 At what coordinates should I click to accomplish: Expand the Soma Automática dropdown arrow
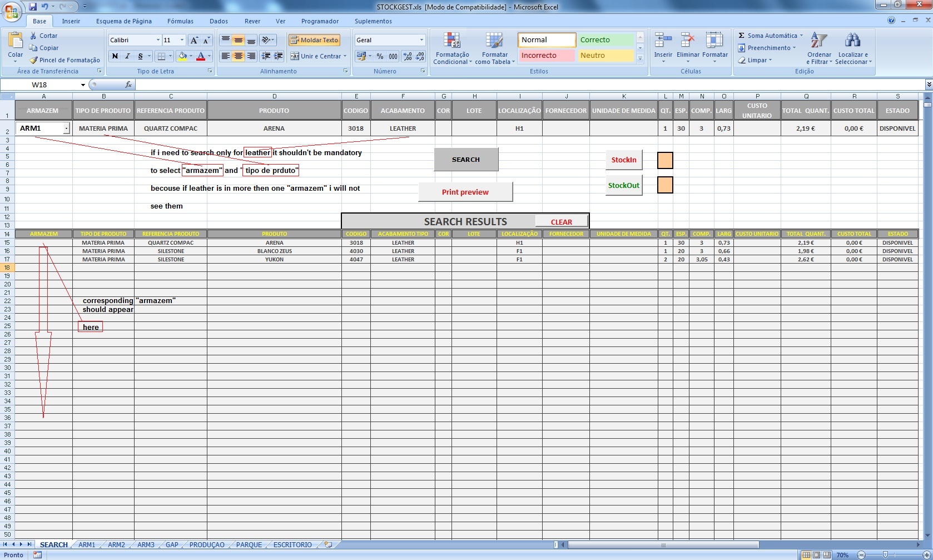(801, 36)
